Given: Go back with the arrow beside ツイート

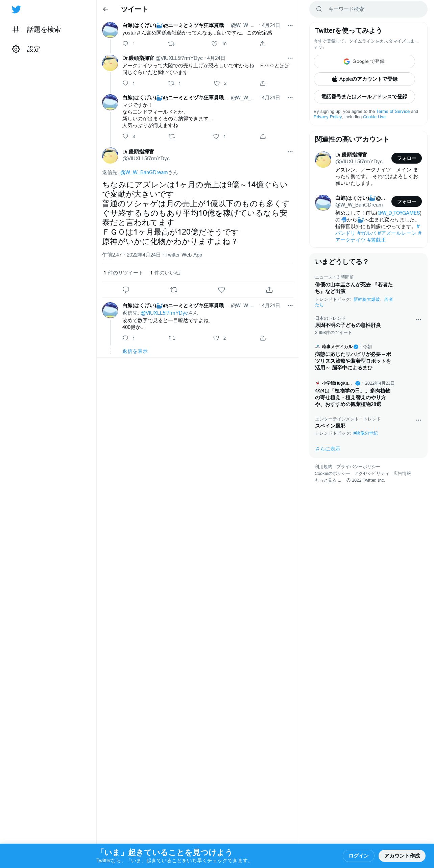Looking at the screenshot, I should (105, 9).
